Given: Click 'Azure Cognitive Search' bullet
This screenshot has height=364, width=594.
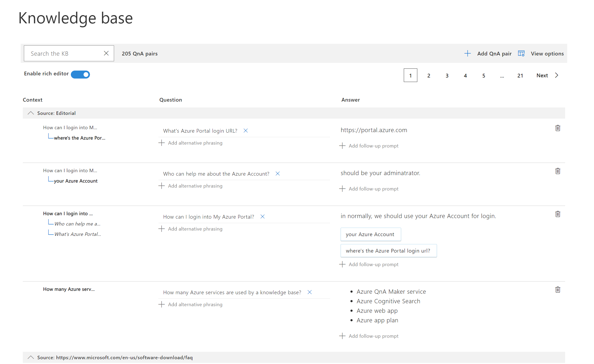Looking at the screenshot, I should [388, 301].
